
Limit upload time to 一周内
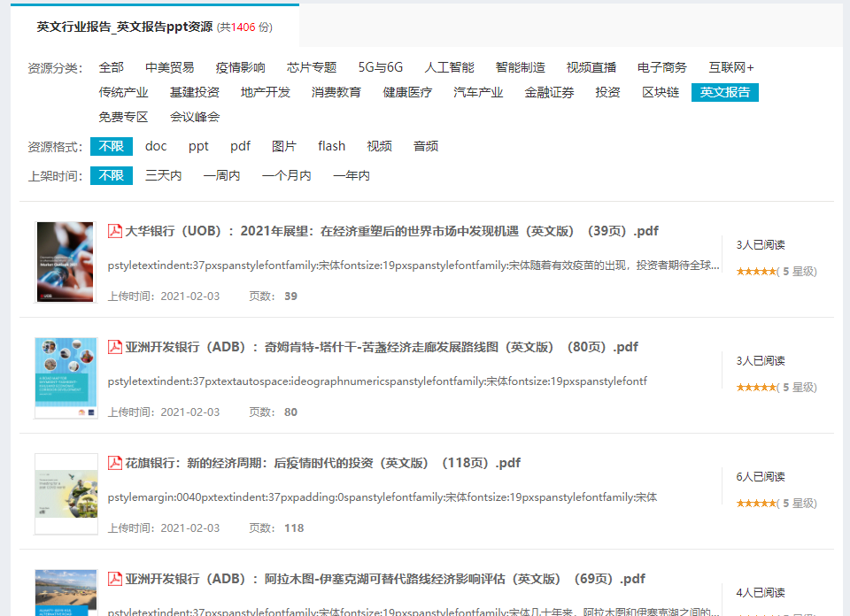click(x=221, y=175)
